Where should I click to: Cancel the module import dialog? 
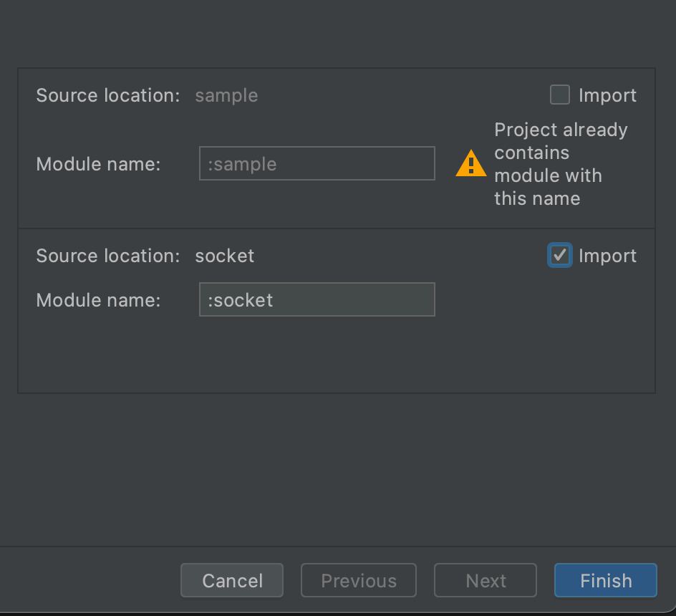232,580
